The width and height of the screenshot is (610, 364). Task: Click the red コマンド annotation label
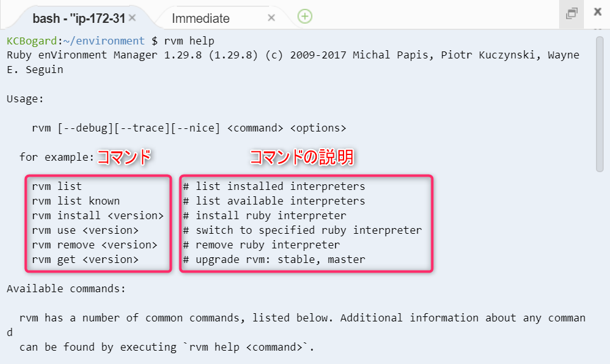124,157
